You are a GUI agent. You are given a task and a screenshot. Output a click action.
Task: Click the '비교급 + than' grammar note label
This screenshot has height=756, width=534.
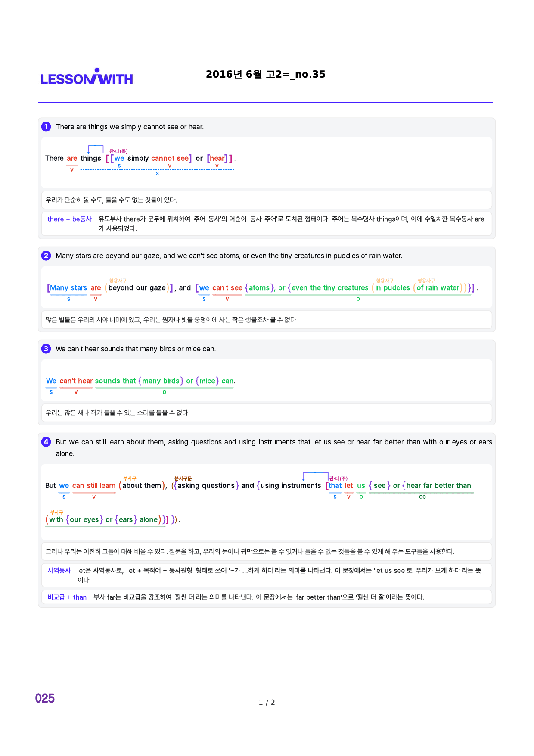pos(67,597)
